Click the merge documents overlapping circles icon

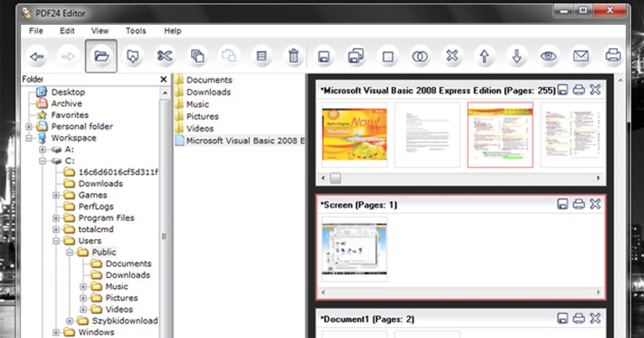pos(420,56)
